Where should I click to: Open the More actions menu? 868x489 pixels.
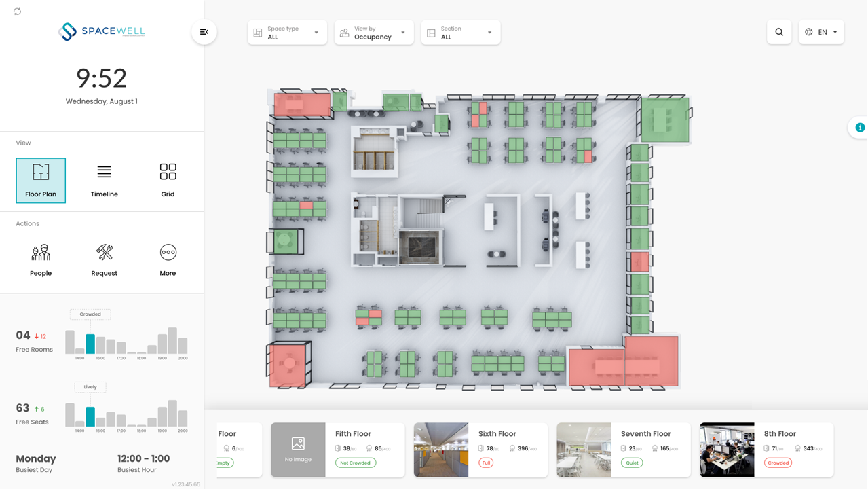pyautogui.click(x=168, y=260)
